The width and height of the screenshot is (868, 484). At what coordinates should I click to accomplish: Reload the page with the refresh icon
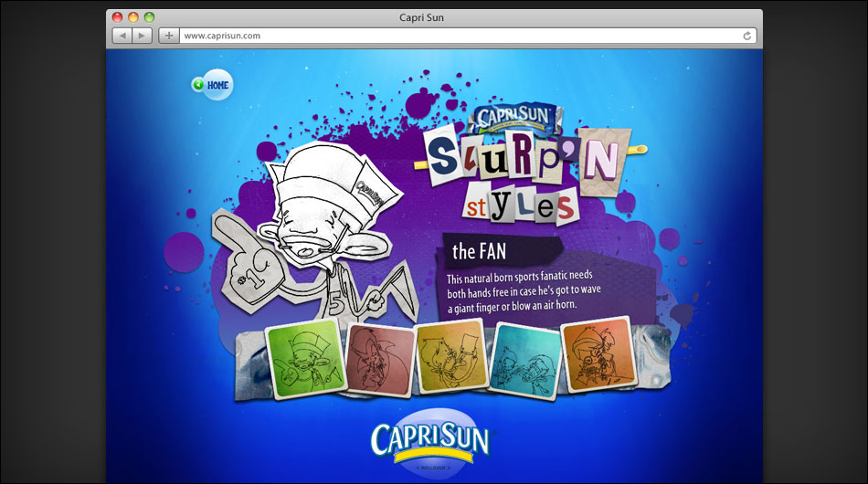pos(746,36)
